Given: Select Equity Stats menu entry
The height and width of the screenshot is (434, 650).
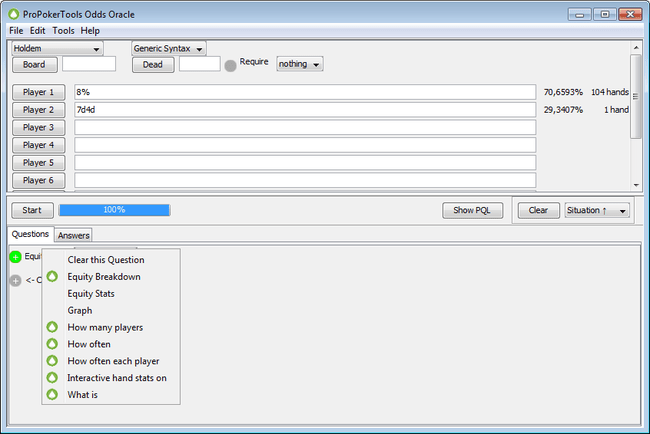Looking at the screenshot, I should pos(111,293).
